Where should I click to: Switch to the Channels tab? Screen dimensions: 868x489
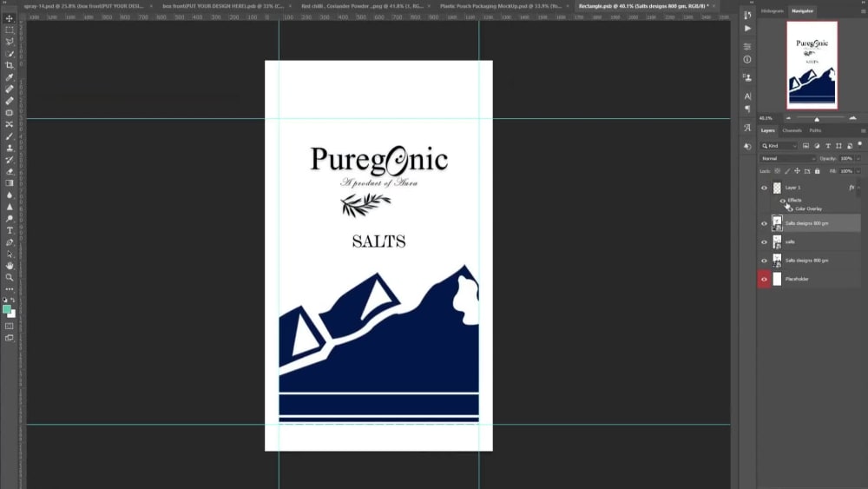click(792, 130)
